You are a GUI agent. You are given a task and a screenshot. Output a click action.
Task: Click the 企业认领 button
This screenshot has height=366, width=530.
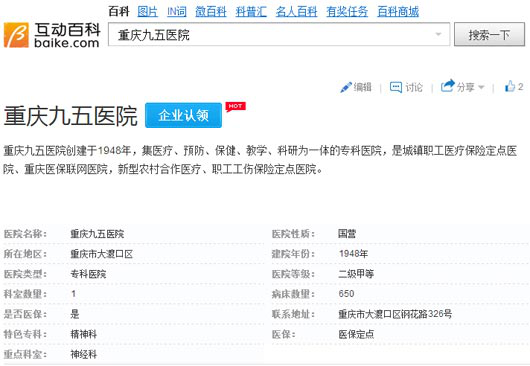click(184, 115)
